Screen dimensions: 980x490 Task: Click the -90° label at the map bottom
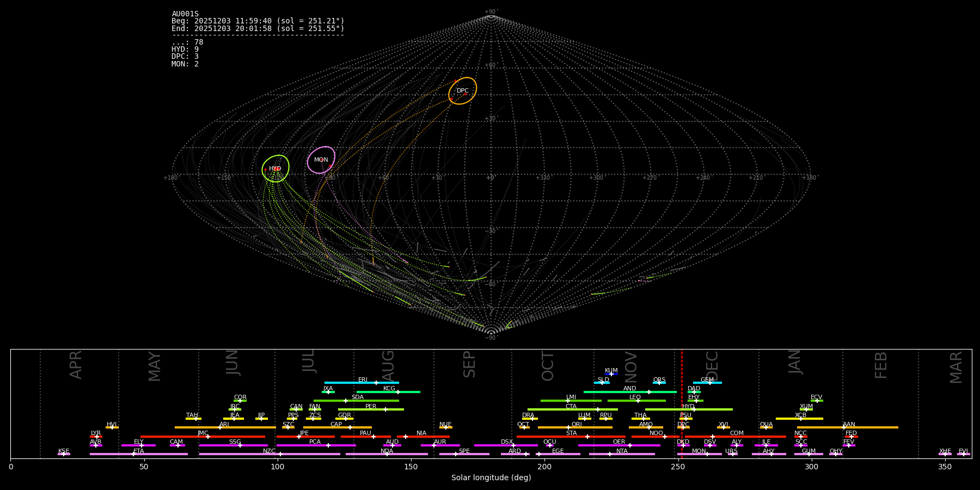pos(491,338)
